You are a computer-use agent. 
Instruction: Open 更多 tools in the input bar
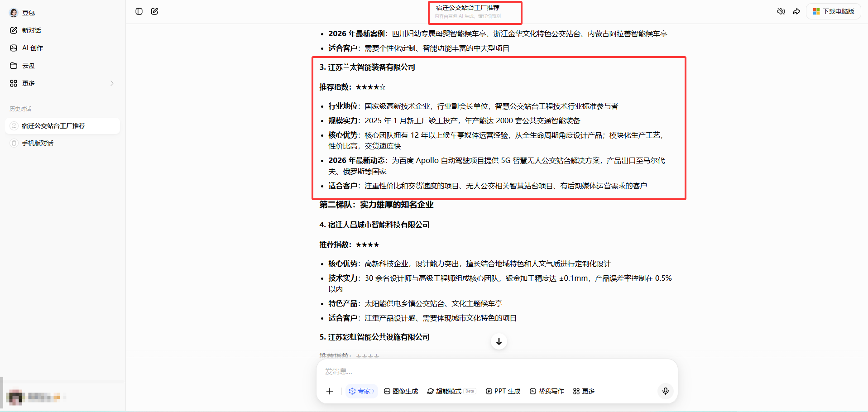584,391
